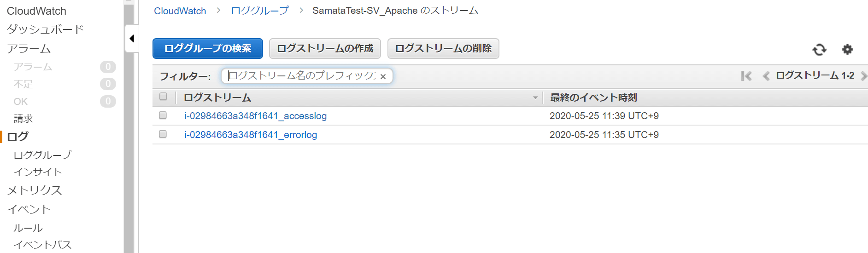Check the errorlog stream checkbox
868x253 pixels.
(x=163, y=134)
